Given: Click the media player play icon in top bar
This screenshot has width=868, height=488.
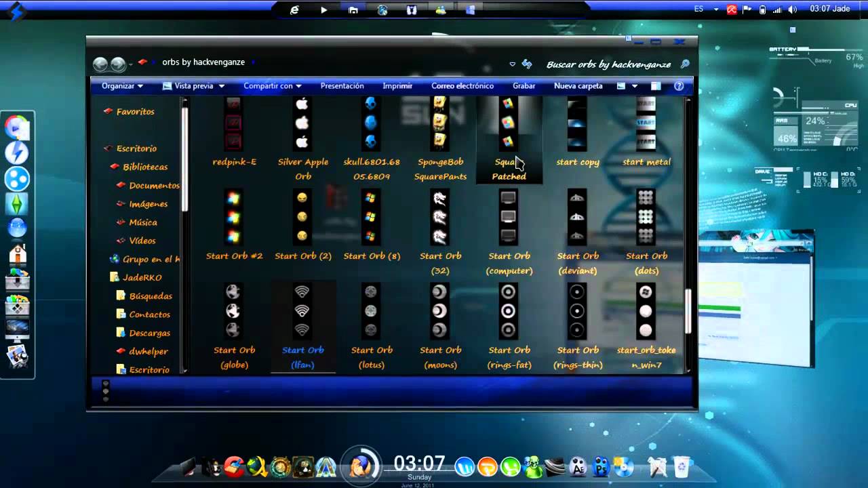Looking at the screenshot, I should (323, 9).
